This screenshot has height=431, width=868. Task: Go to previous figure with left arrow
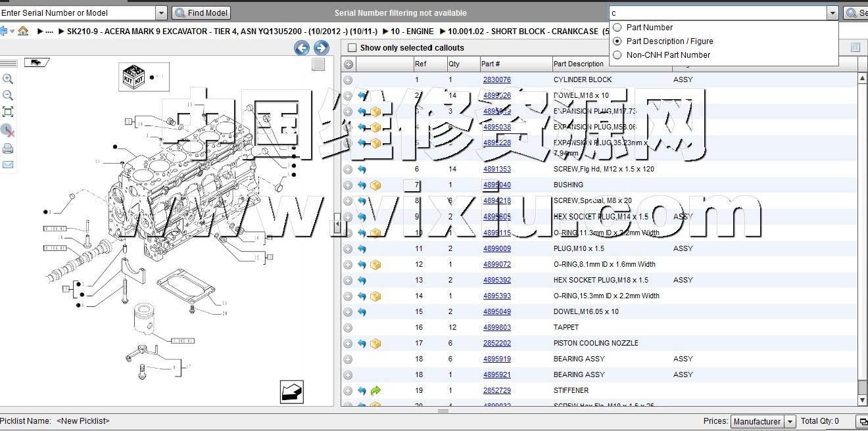pos(302,47)
